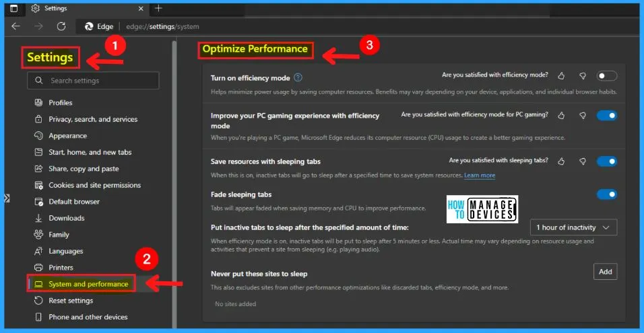
Task: Thumbs up for PC gaming efficiency mode
Action: 561,116
